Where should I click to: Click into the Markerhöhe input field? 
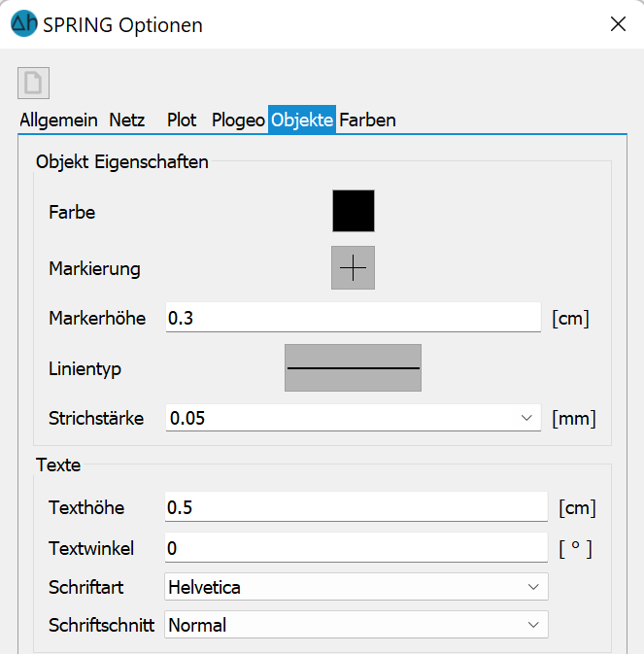(x=353, y=318)
